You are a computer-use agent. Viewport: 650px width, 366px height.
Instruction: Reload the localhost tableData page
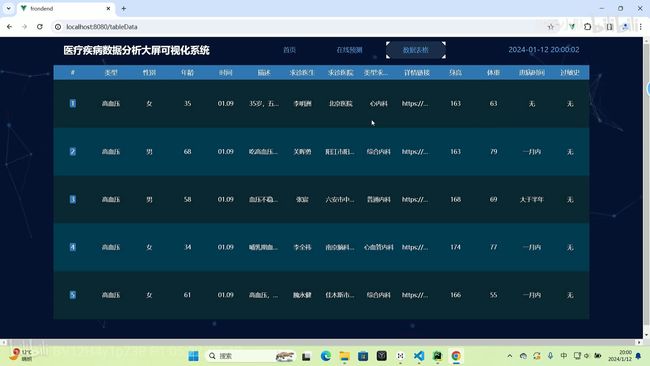(x=40, y=27)
